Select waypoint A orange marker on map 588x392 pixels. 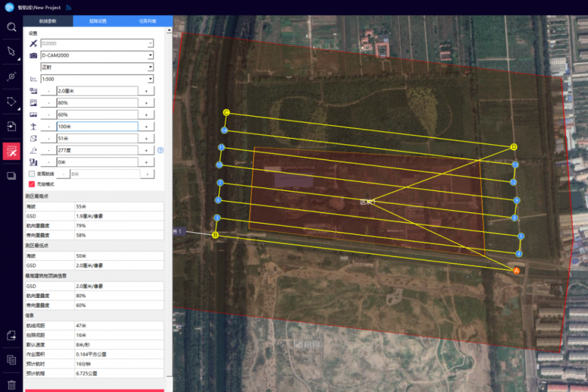[516, 270]
